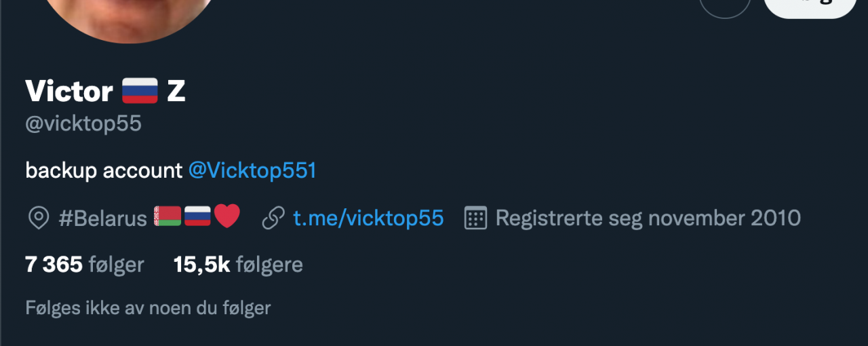868x346 pixels.
Task: Click Følges ikke av noen du følger
Action: (x=148, y=308)
